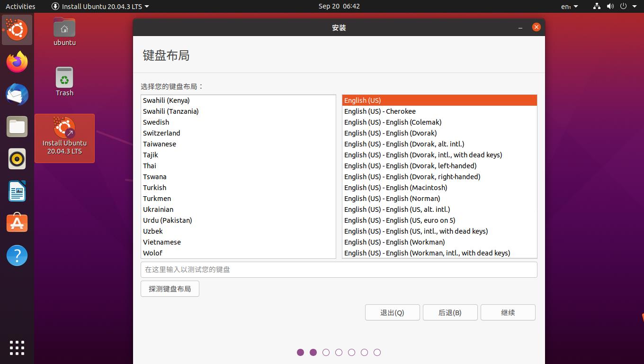Click the network status icon in top bar
The image size is (644, 364).
[x=597, y=6]
